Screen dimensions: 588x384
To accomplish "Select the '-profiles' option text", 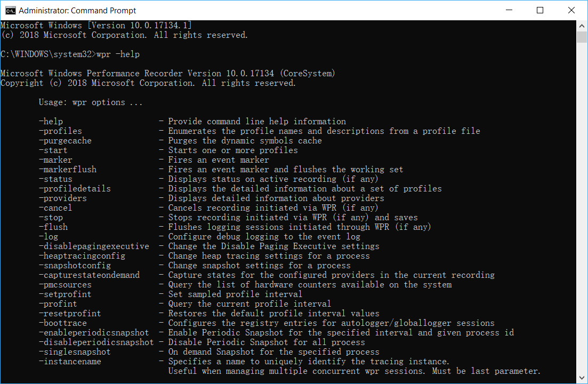I will [60, 131].
